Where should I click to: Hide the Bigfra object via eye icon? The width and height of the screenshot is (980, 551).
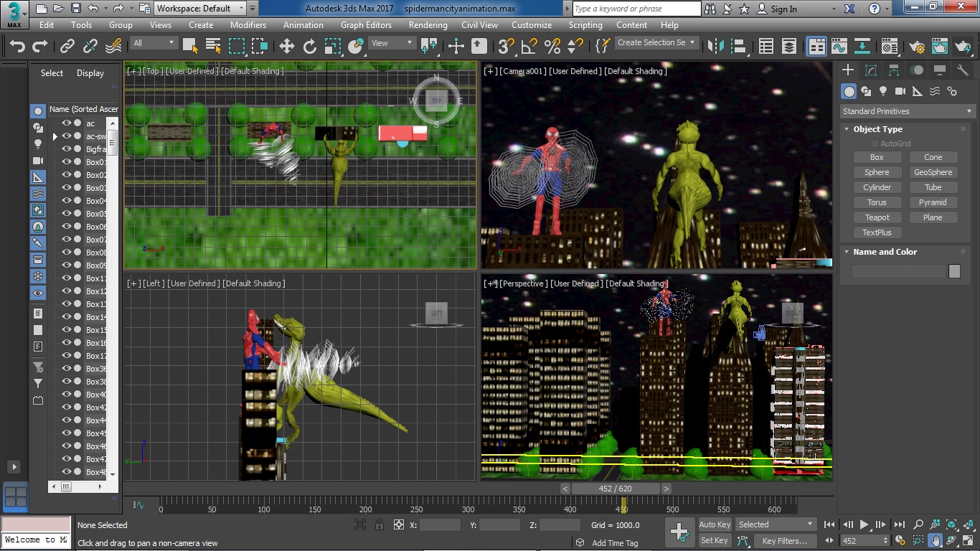(67, 149)
